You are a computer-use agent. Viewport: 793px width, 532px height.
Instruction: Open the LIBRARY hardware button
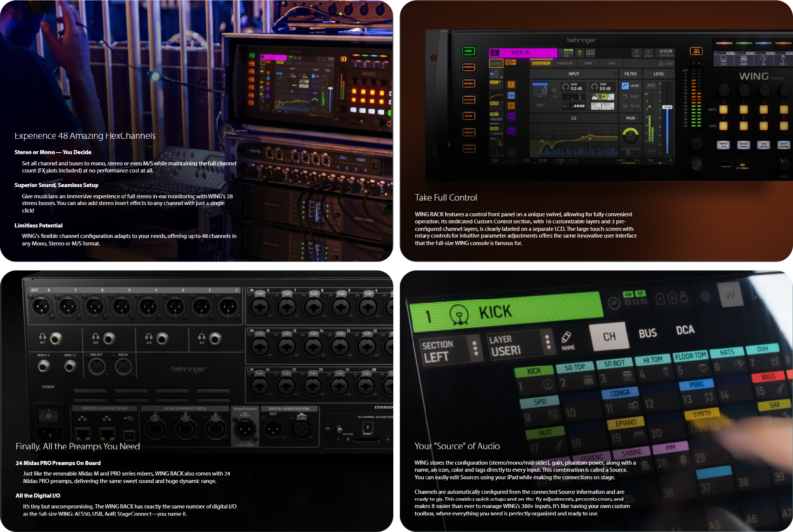(469, 132)
